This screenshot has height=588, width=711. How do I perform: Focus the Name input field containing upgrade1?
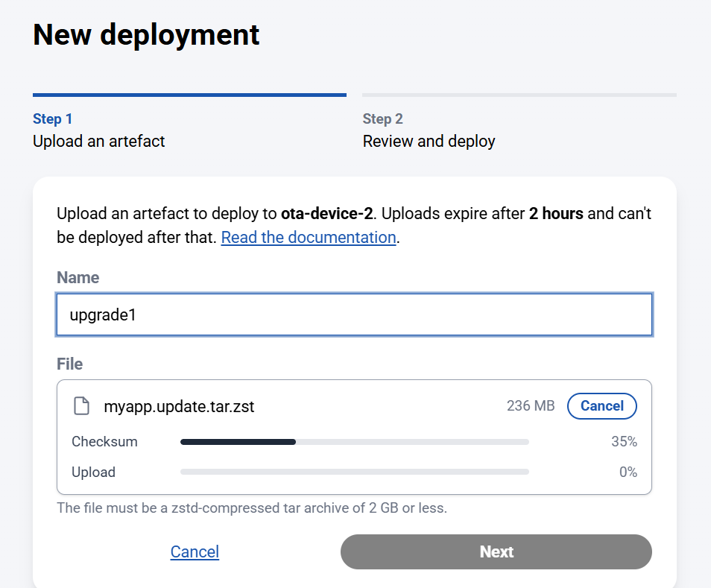click(x=354, y=314)
